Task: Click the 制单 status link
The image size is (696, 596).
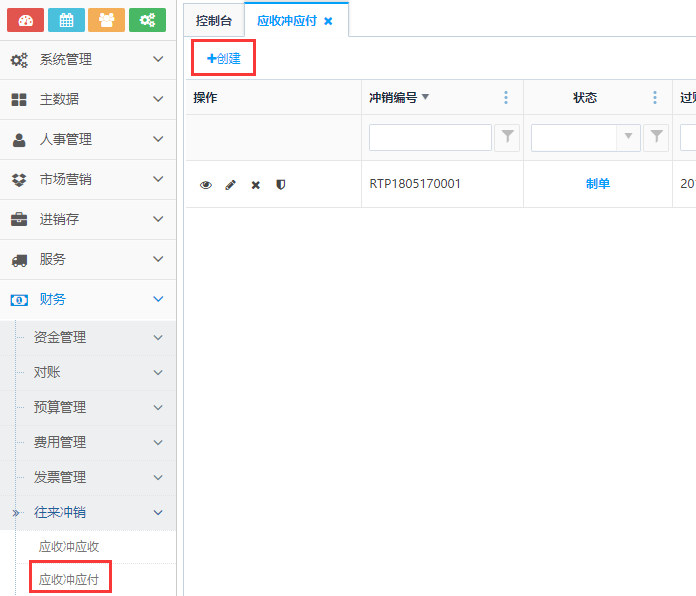Action: [x=598, y=184]
